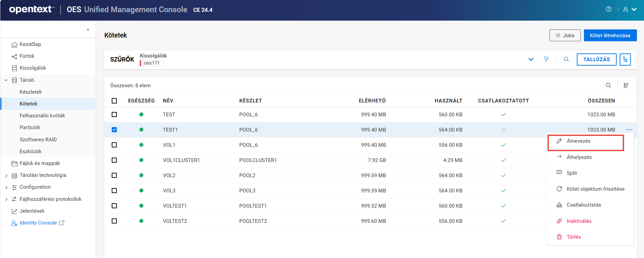Click the Kötet létrehozása button
Viewport: 644px width, 258px height.
610,36
